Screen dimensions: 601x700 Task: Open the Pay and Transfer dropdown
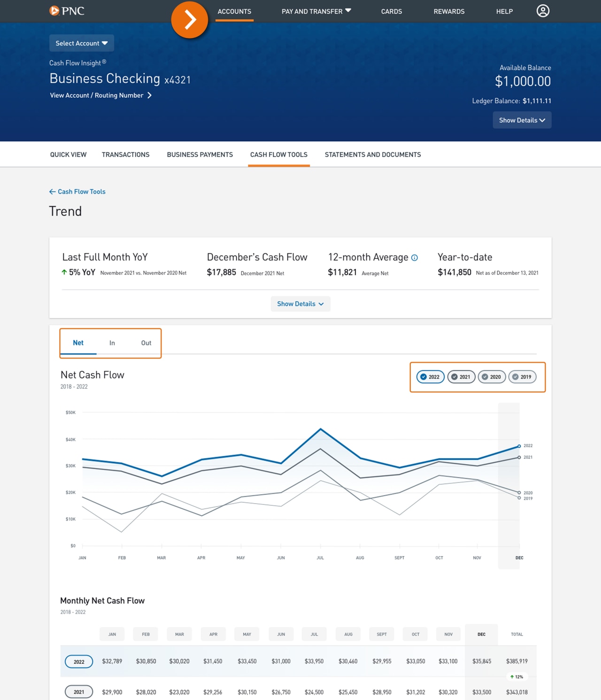tap(316, 11)
